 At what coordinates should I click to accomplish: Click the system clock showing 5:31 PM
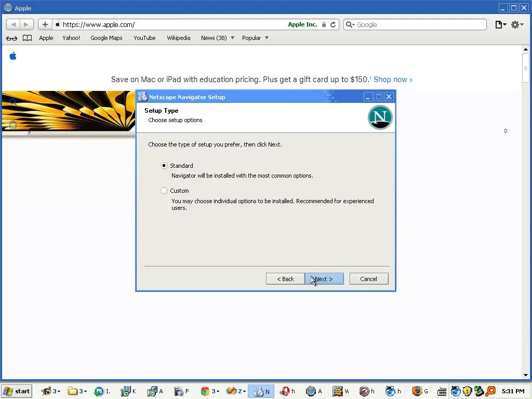click(513, 391)
